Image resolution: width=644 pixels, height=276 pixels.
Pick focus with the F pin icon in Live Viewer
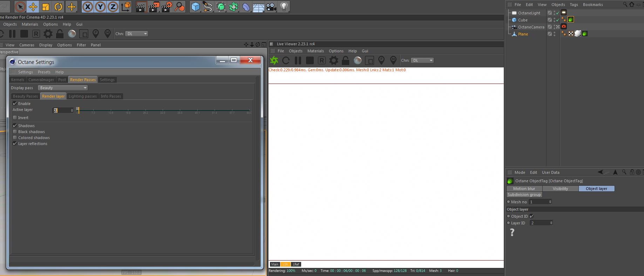click(381, 60)
